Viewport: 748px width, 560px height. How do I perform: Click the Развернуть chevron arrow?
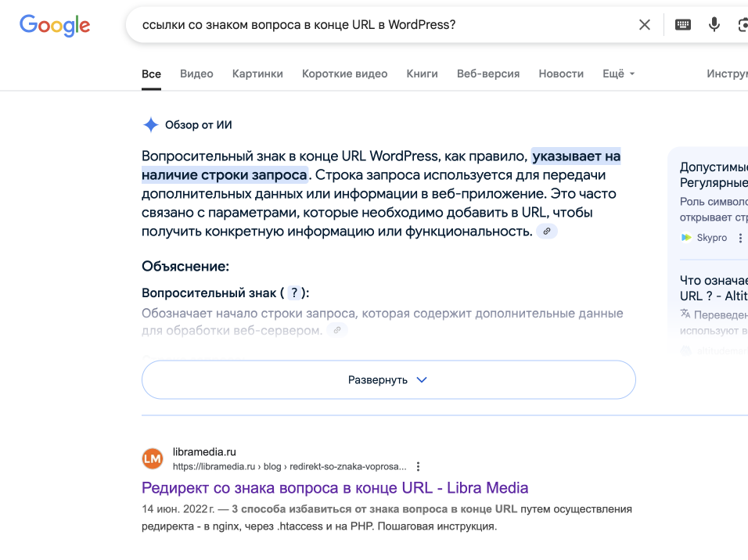pos(422,380)
